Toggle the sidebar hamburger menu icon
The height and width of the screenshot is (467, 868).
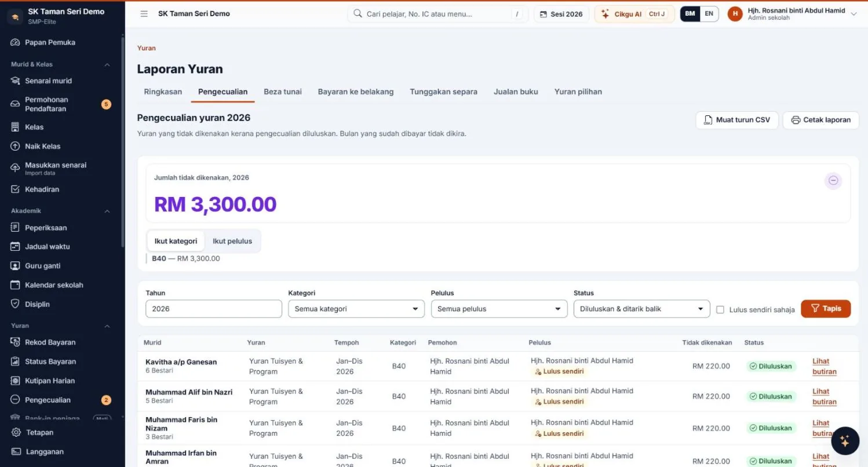point(144,14)
